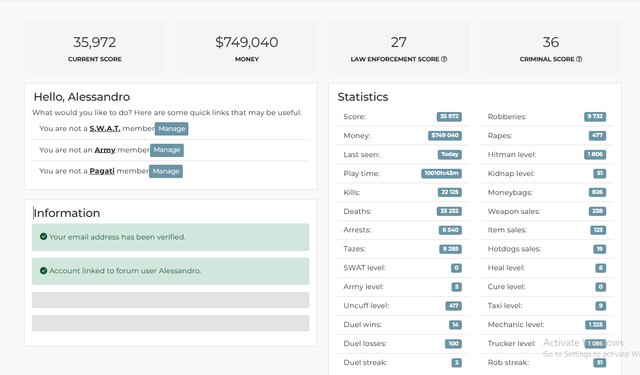Click the Uncuff level value badge 417
The width and height of the screenshot is (640, 375).
click(x=453, y=306)
